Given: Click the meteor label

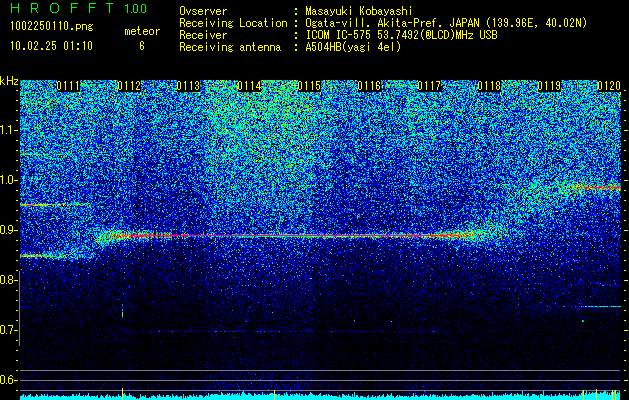Looking at the screenshot, I should click(x=142, y=31).
